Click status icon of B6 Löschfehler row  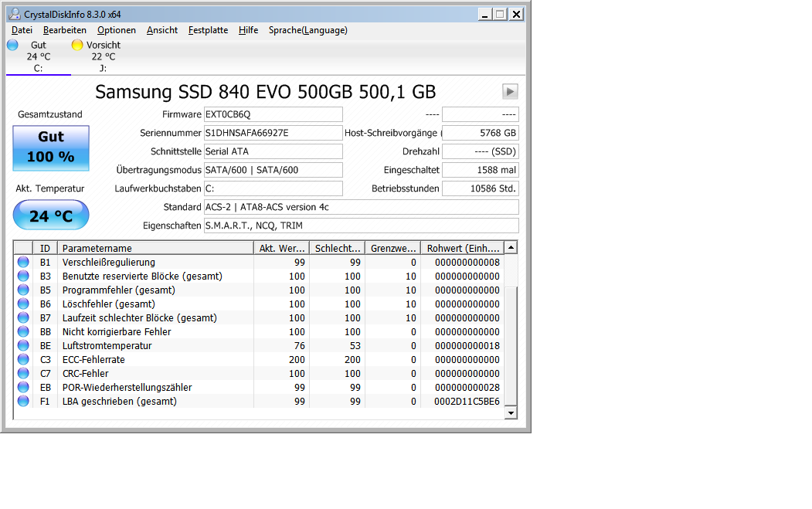(23, 304)
